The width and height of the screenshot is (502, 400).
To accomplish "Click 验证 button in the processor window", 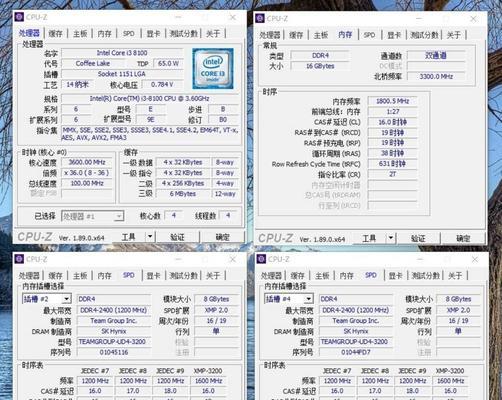I will point(177,237).
